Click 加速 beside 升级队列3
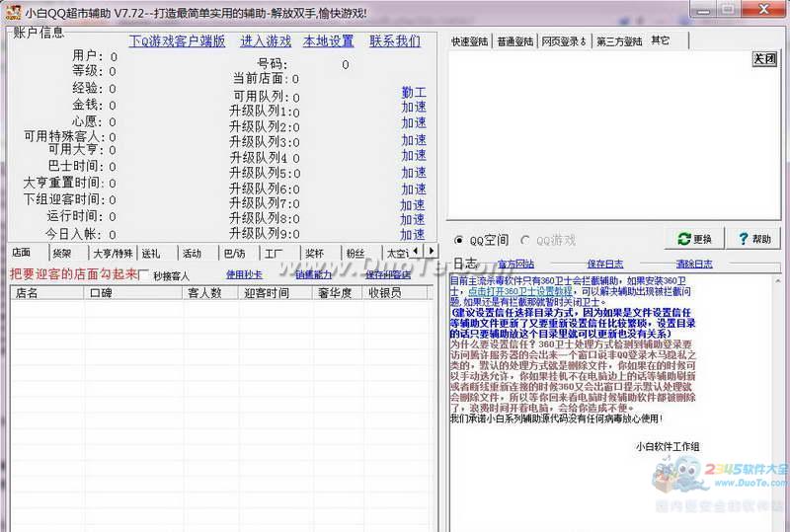 pyautogui.click(x=414, y=139)
